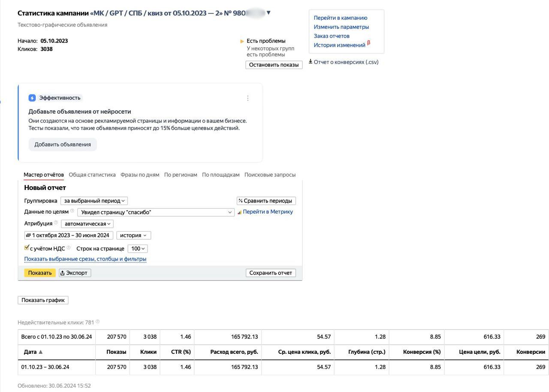The height and width of the screenshot is (392, 549).
Task: Click the date range field
Action: [x=69, y=235]
